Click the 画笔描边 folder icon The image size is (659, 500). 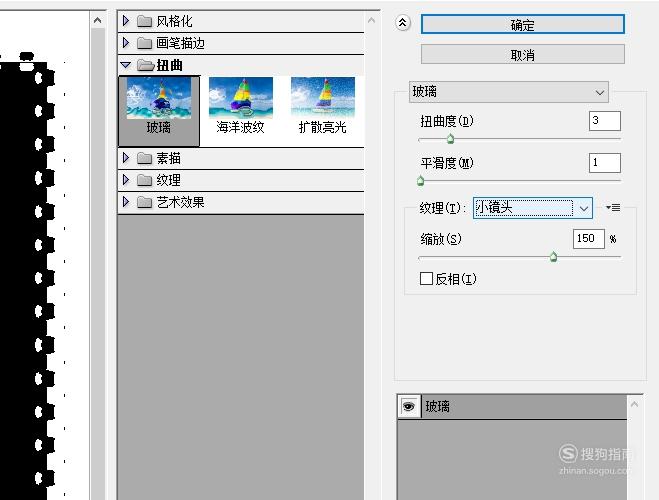click(x=144, y=43)
